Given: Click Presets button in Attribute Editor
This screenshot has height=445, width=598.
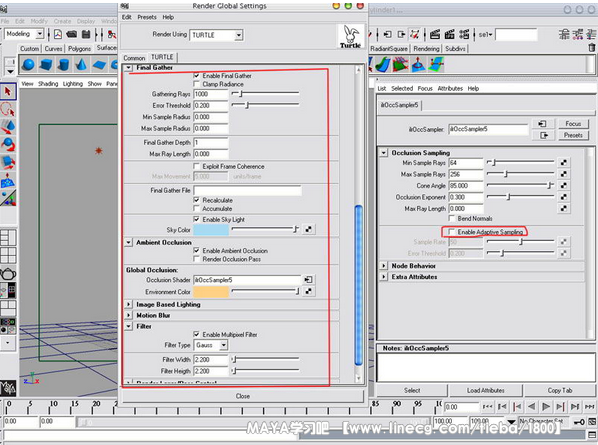Looking at the screenshot, I should tap(573, 135).
